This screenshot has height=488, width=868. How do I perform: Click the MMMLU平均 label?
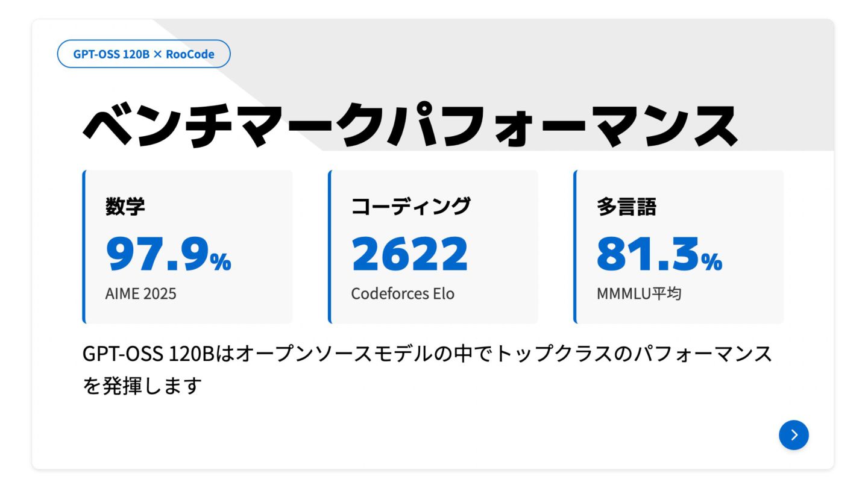pos(639,294)
